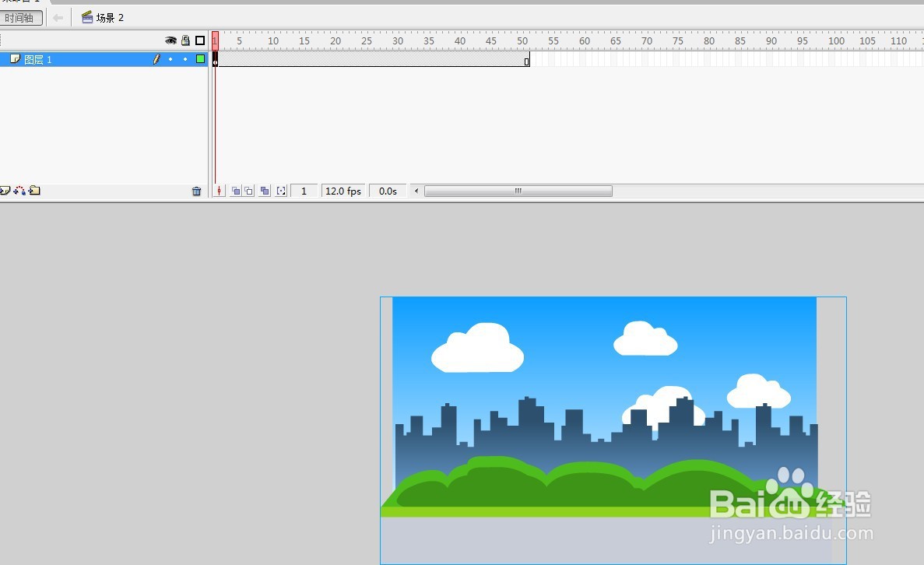
Task: Click the back arrow next to 时间轴
Action: pyautogui.click(x=58, y=18)
